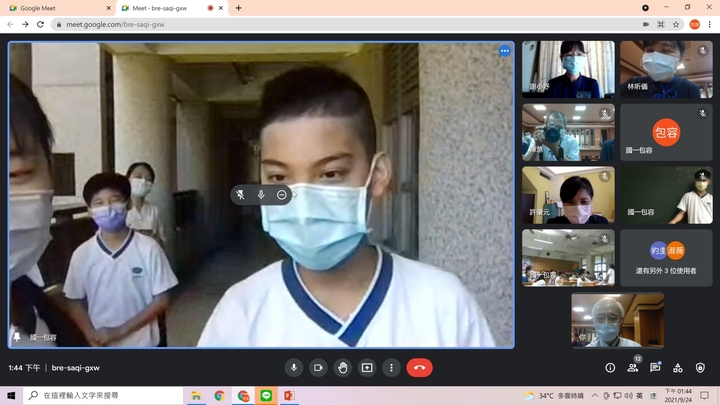Screen dimensions: 720x405
Task: Mute the pinned participant via overlay mic
Action: click(261, 194)
